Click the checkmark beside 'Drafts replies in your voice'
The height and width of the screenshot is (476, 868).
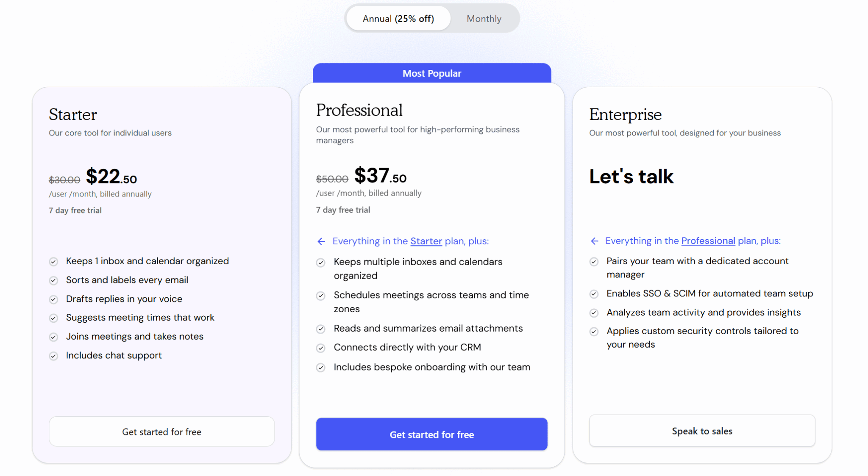point(53,299)
